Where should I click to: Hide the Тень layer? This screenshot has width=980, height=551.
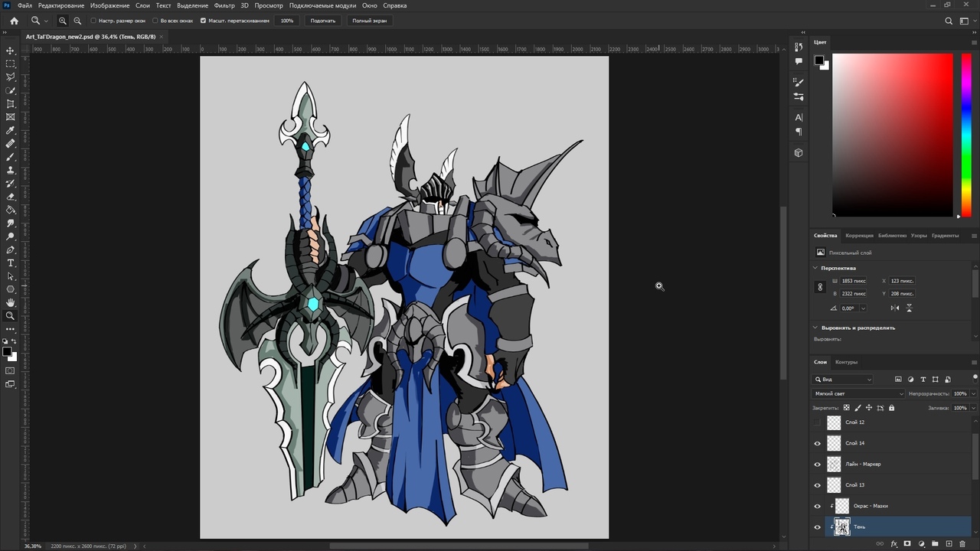tap(817, 527)
